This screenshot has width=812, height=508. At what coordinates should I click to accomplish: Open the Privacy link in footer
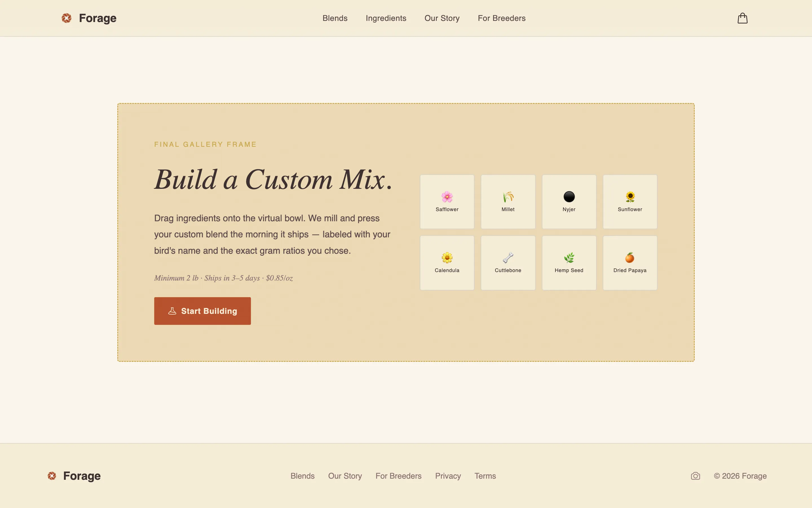pyautogui.click(x=448, y=476)
